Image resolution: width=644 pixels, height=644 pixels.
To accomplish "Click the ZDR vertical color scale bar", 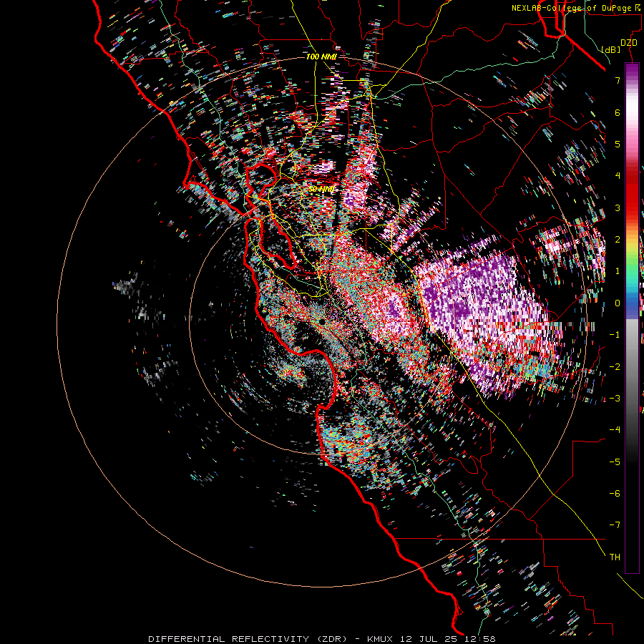I will [632, 318].
